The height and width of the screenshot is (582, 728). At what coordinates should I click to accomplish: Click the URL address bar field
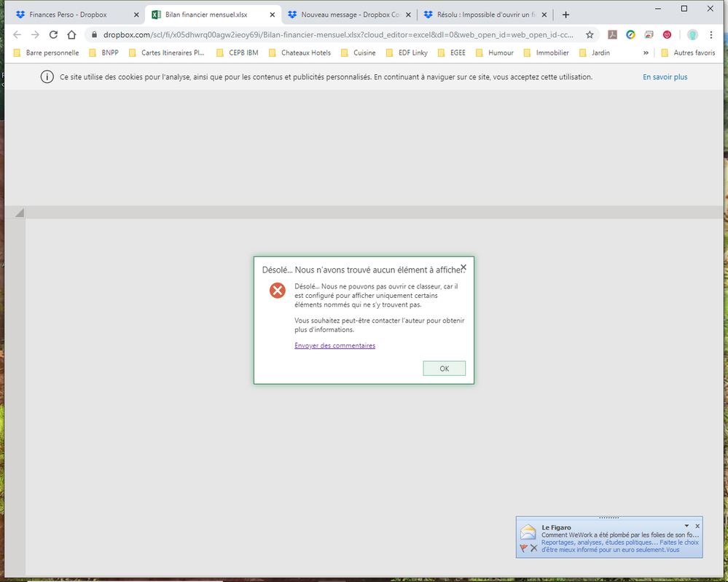(335, 34)
